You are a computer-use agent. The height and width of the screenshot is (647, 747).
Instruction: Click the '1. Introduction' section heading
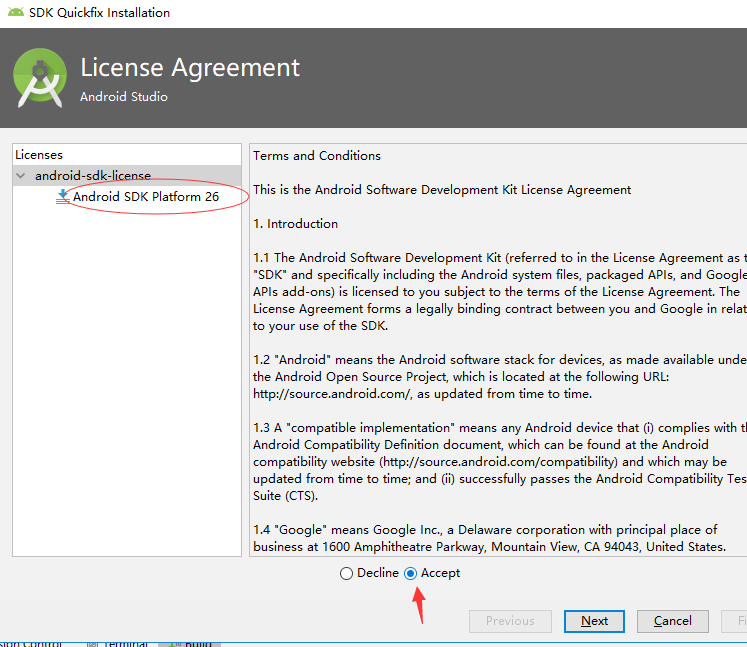[295, 223]
